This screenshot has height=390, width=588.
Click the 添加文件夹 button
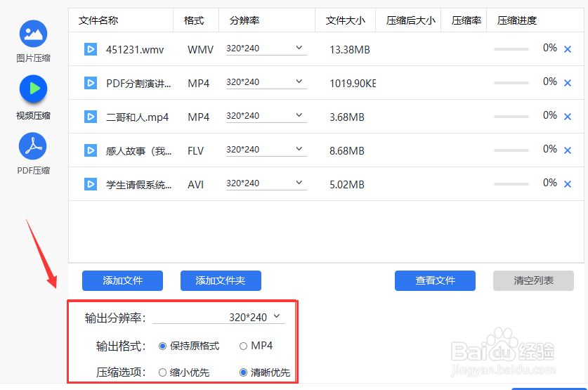pos(221,280)
